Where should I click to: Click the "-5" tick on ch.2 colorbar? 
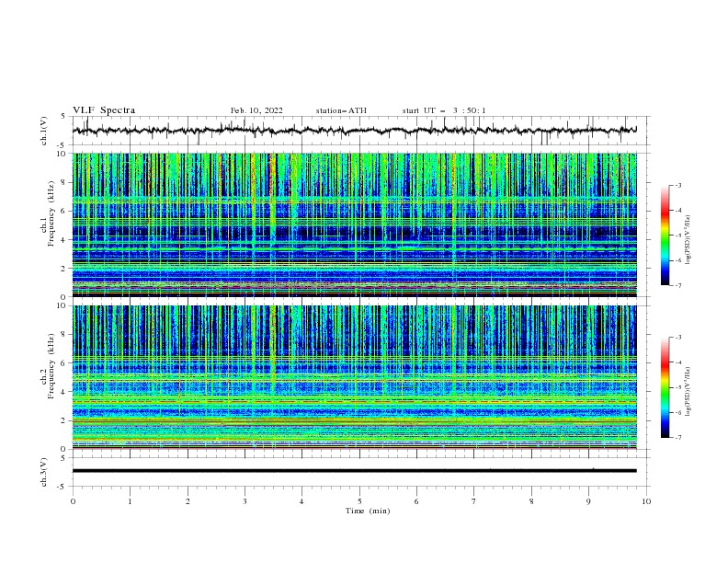pos(677,387)
